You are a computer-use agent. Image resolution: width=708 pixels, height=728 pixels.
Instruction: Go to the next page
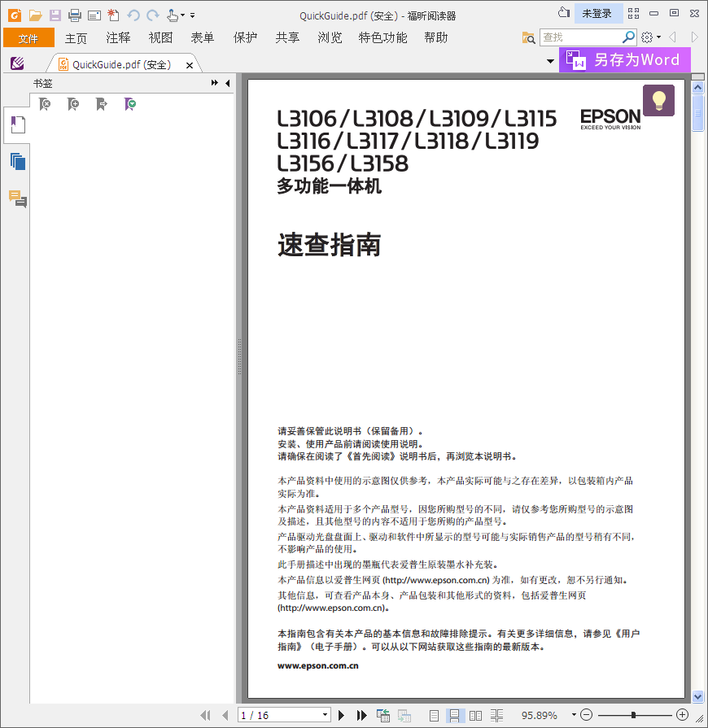tap(342, 716)
